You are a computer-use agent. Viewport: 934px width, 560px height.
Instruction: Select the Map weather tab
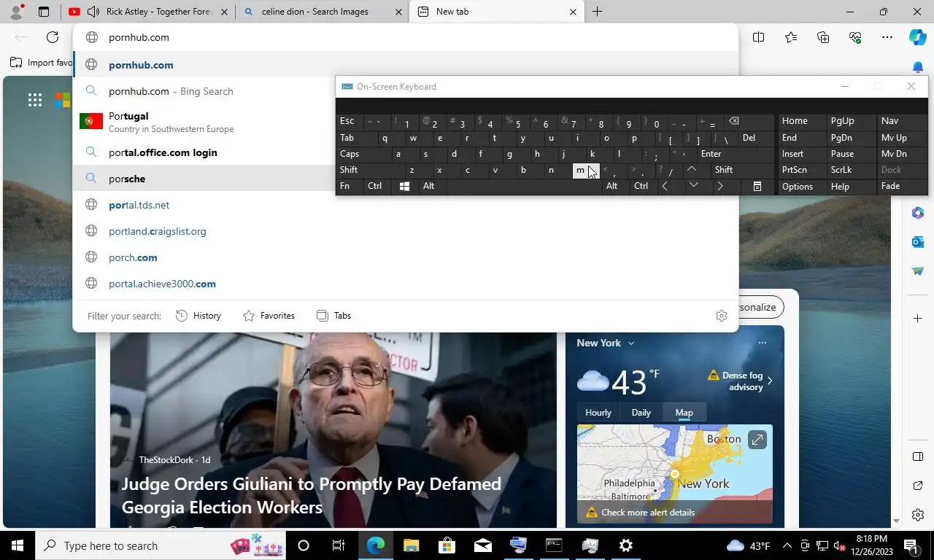(x=684, y=413)
